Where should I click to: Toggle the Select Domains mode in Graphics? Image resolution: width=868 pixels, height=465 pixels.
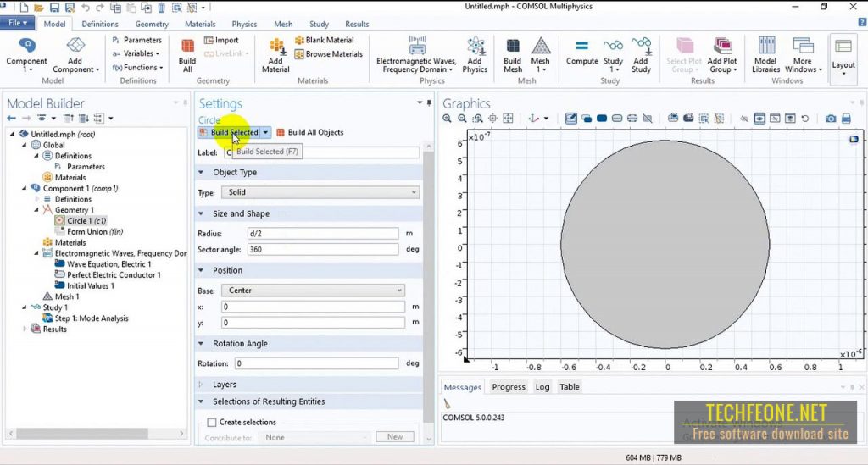602,119
